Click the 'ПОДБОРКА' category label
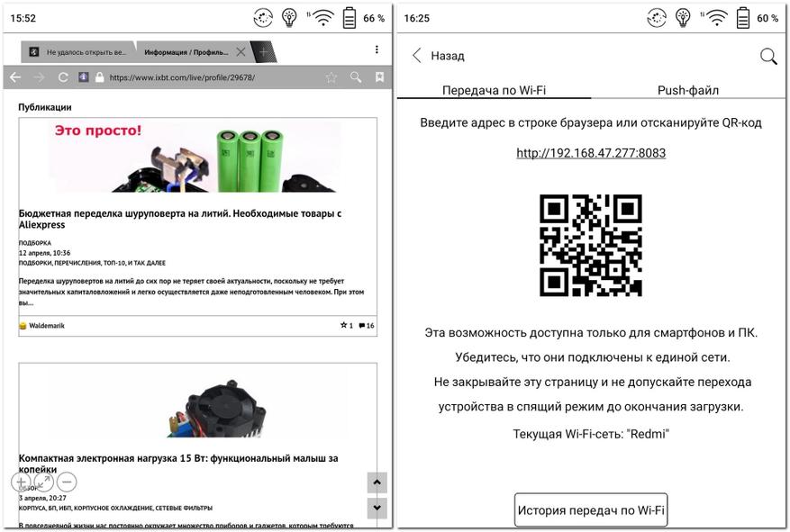 (x=35, y=243)
